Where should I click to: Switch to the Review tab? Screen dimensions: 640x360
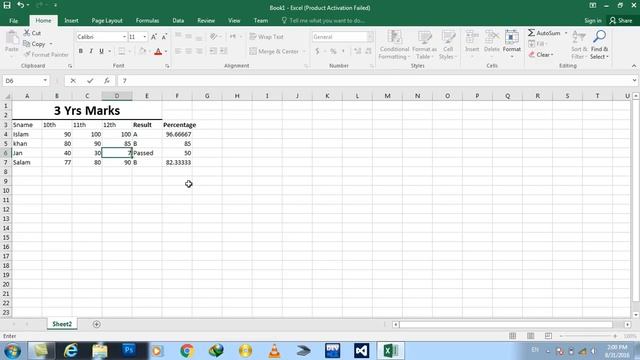[206, 20]
